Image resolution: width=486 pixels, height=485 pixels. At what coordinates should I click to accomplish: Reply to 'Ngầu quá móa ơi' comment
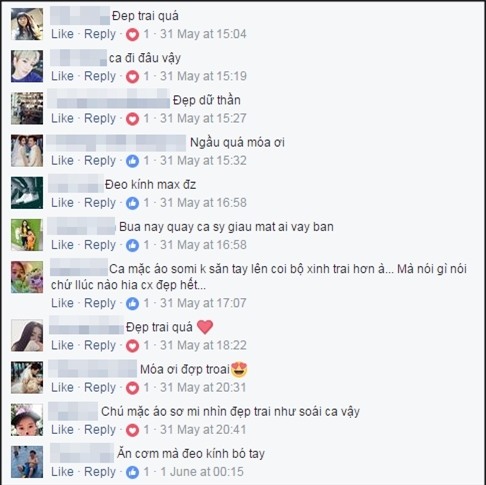[100, 161]
